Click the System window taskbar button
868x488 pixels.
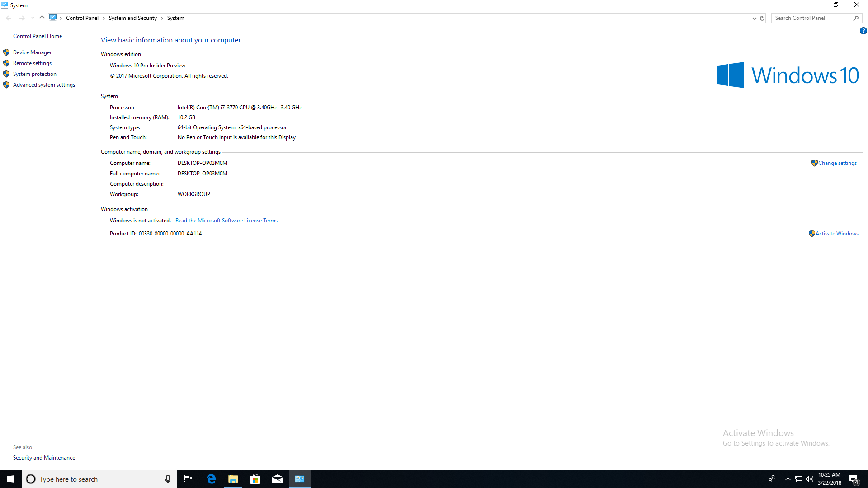pyautogui.click(x=300, y=479)
